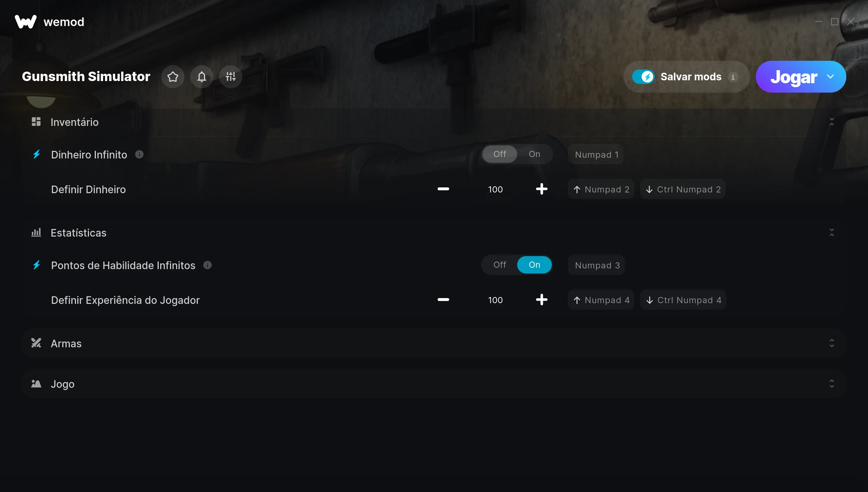
Task: Expand the Armas category
Action: [434, 343]
